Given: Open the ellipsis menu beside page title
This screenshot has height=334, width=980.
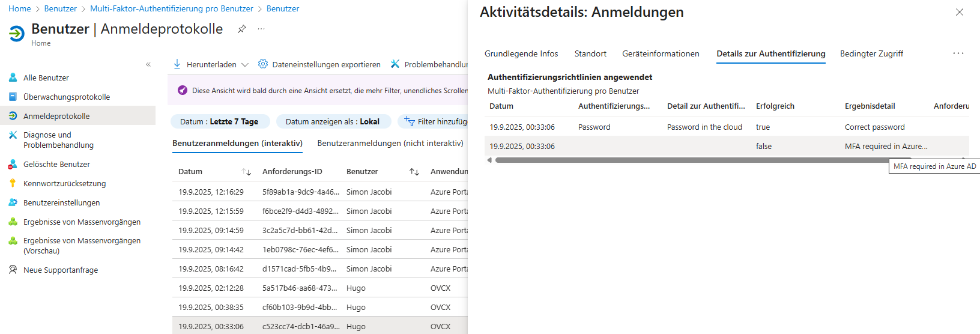Looking at the screenshot, I should click(261, 29).
